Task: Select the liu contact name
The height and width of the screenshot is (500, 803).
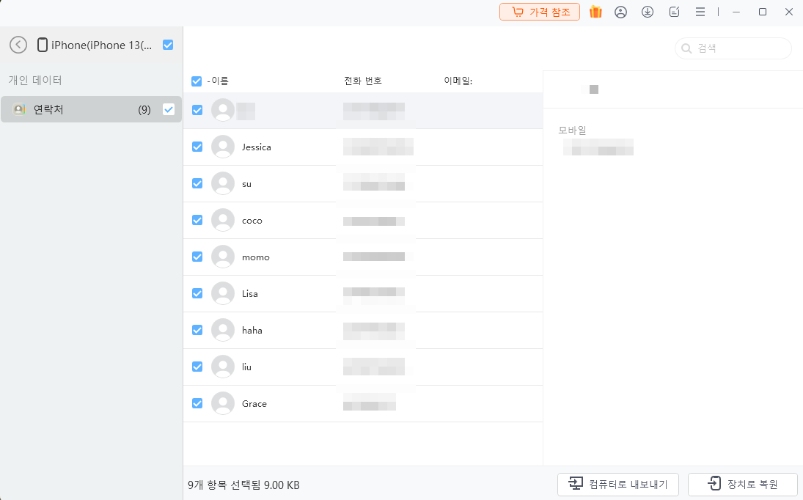Action: pyautogui.click(x=247, y=367)
